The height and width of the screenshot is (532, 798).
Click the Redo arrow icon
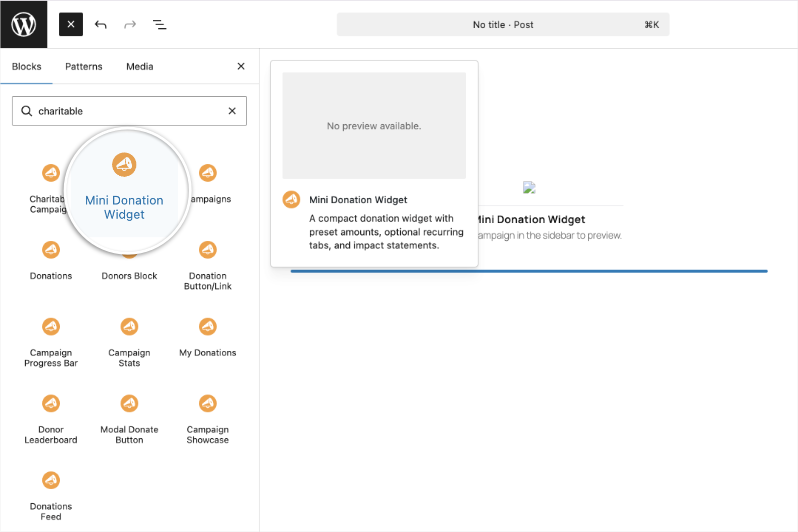pos(130,24)
